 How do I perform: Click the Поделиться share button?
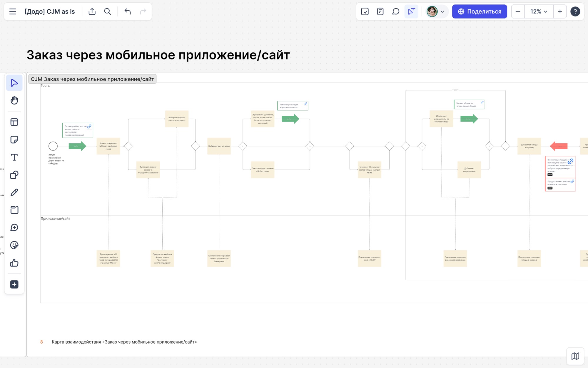(x=480, y=11)
